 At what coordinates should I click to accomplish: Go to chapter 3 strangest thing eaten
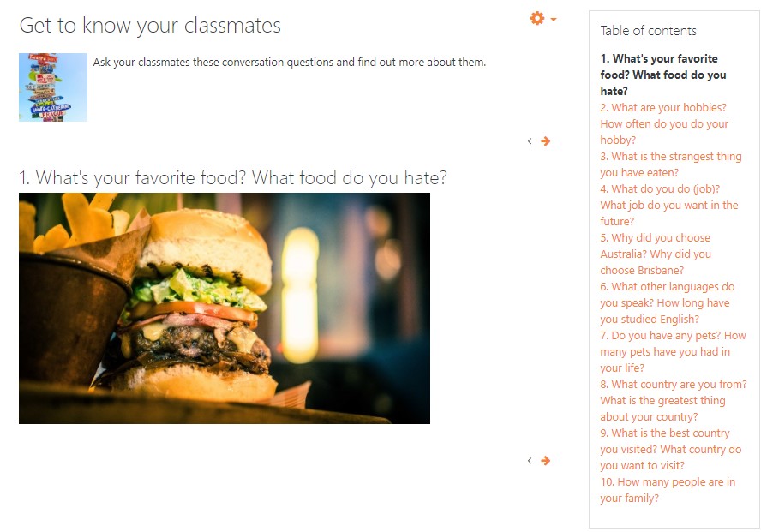[x=671, y=164]
